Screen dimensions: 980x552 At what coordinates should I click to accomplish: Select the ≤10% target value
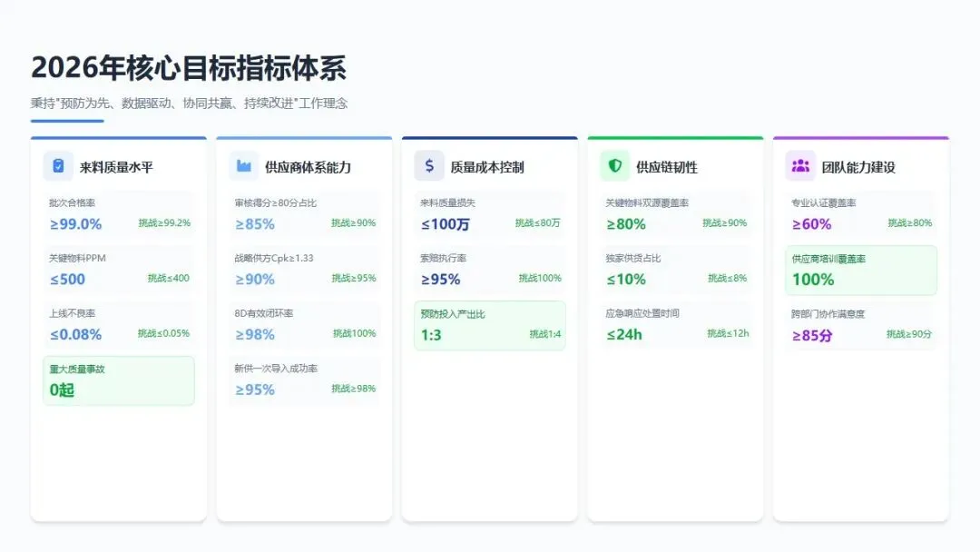[x=626, y=279]
